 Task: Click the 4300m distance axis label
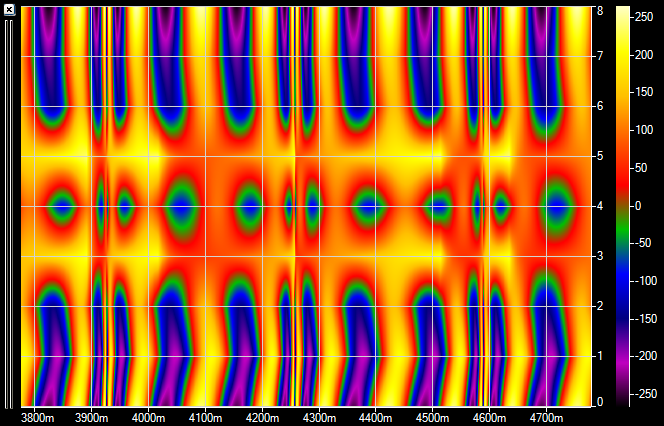[319, 418]
